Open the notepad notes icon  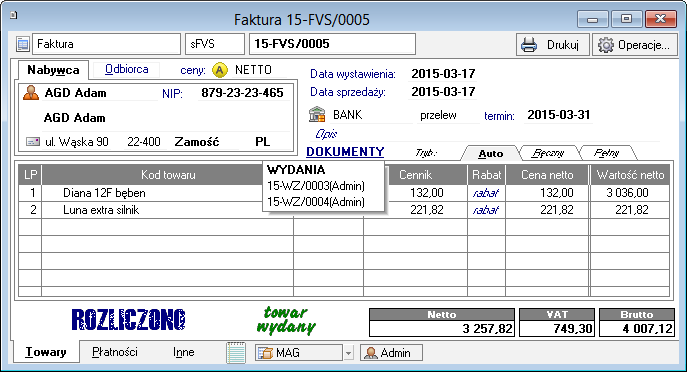(x=236, y=353)
